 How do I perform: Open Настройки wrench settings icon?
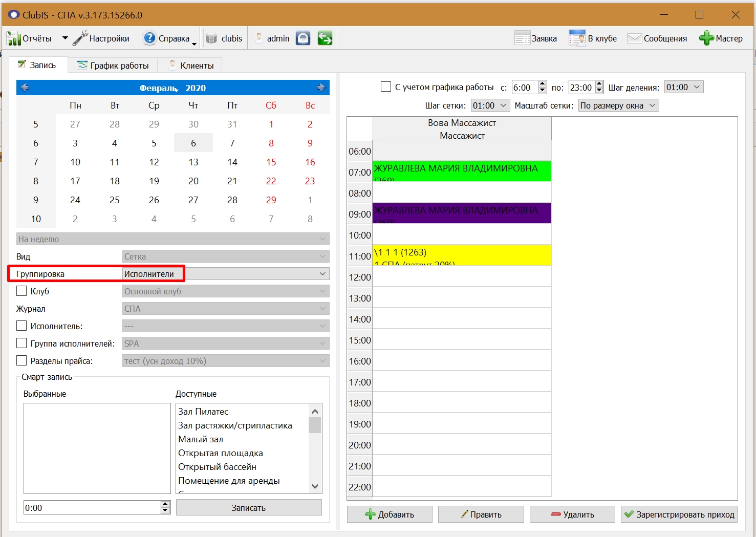point(80,38)
